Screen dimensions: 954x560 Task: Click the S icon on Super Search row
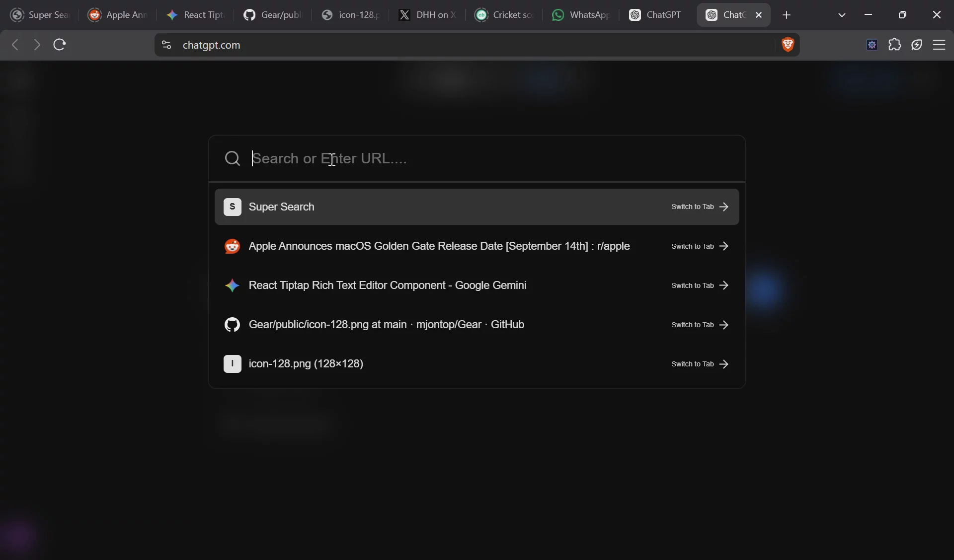pyautogui.click(x=232, y=207)
